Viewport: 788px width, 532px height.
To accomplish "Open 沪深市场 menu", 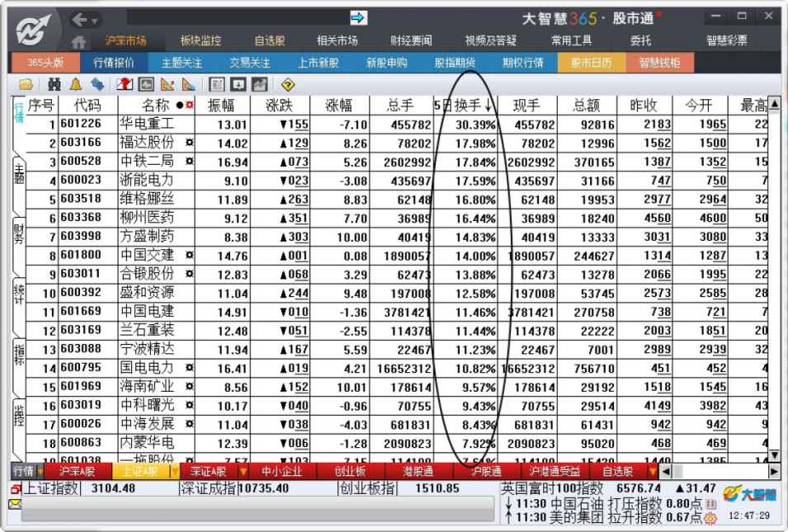I will click(125, 40).
